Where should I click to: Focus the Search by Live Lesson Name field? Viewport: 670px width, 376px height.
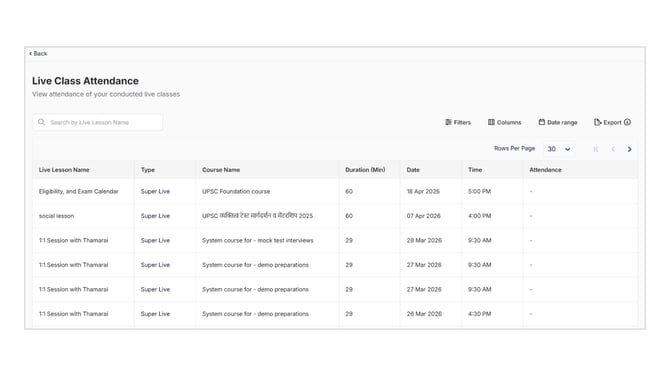tap(97, 122)
